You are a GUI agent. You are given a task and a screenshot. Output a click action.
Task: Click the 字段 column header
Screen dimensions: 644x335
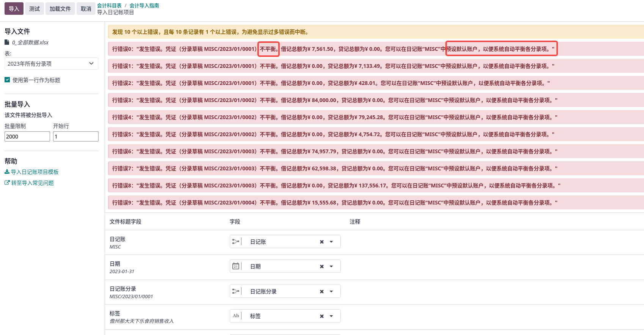click(235, 222)
